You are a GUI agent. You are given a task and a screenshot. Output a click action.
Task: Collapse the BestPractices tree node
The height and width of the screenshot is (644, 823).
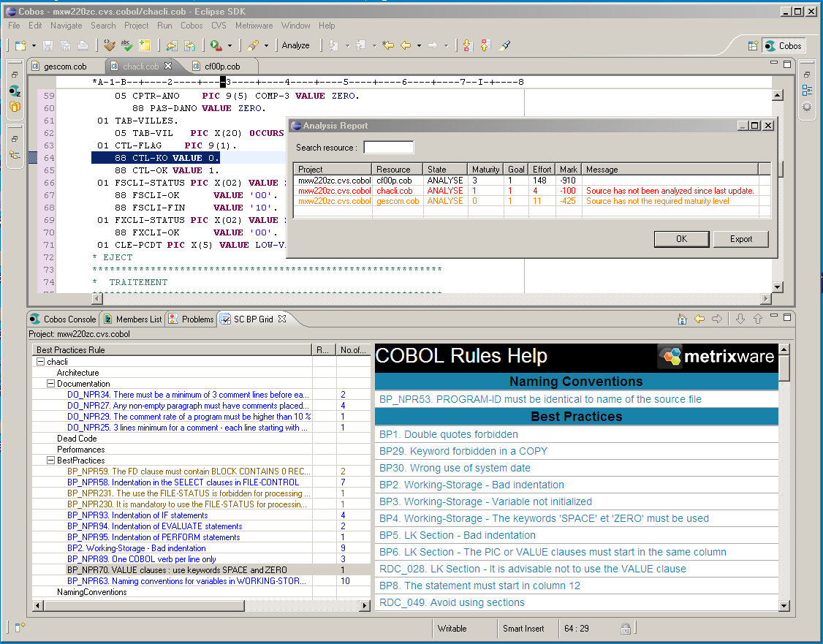[51, 461]
